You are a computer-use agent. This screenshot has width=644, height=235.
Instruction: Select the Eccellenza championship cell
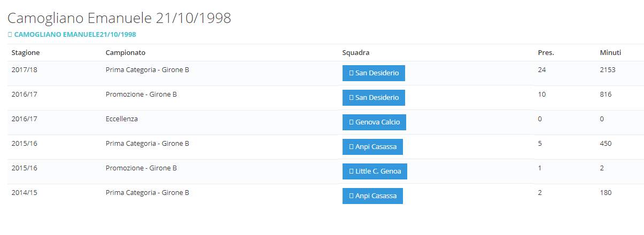[122, 119]
